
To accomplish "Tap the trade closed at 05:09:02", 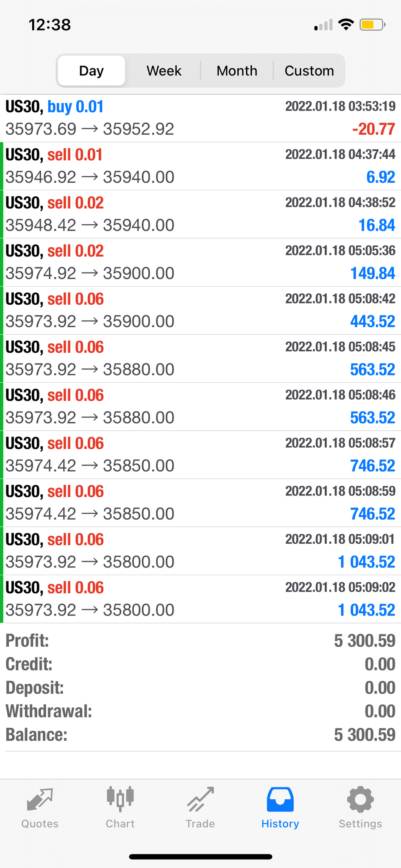I will point(200,599).
